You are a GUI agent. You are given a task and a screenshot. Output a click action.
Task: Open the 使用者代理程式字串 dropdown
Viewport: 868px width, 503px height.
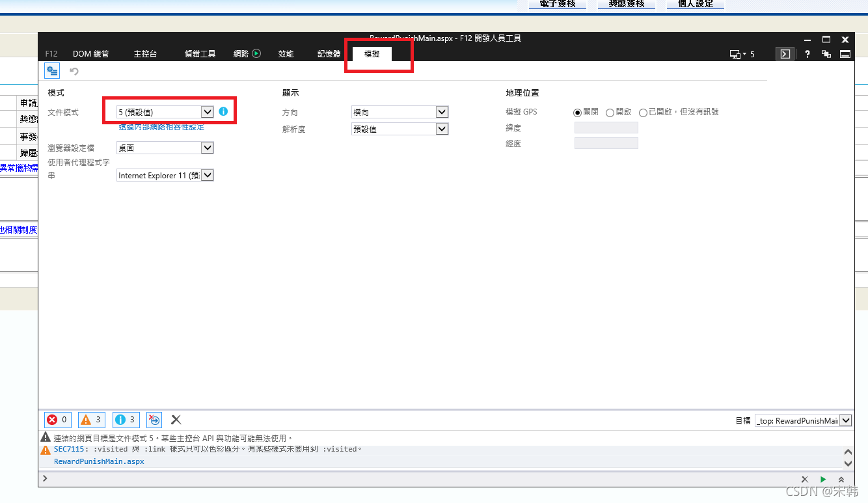tap(165, 175)
